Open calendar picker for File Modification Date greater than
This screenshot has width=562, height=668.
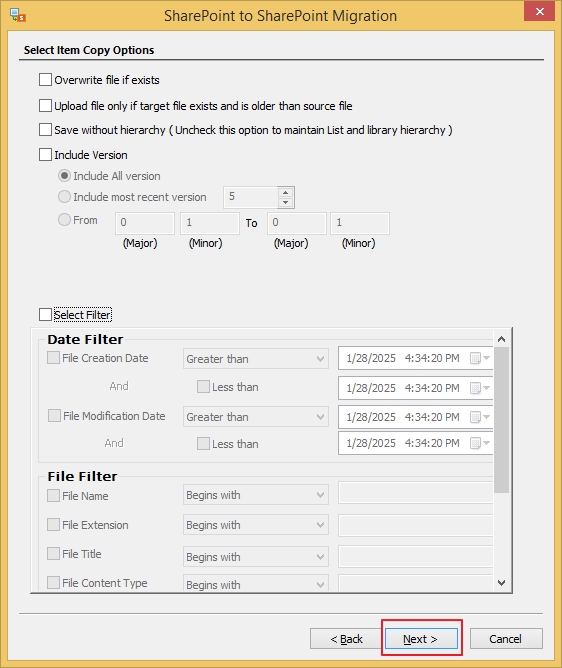click(x=480, y=417)
